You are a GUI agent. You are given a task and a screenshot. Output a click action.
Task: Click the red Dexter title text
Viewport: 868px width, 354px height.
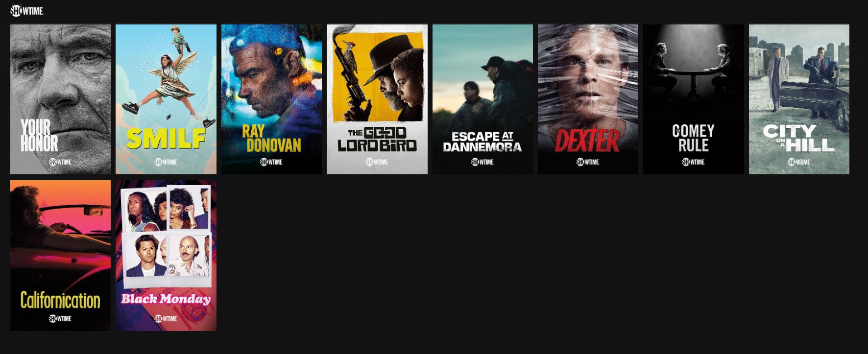587,141
